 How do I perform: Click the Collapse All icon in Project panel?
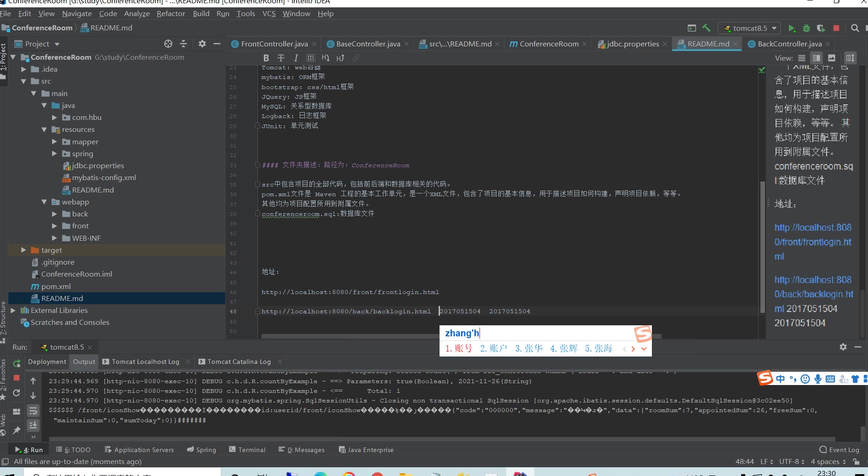(183, 44)
